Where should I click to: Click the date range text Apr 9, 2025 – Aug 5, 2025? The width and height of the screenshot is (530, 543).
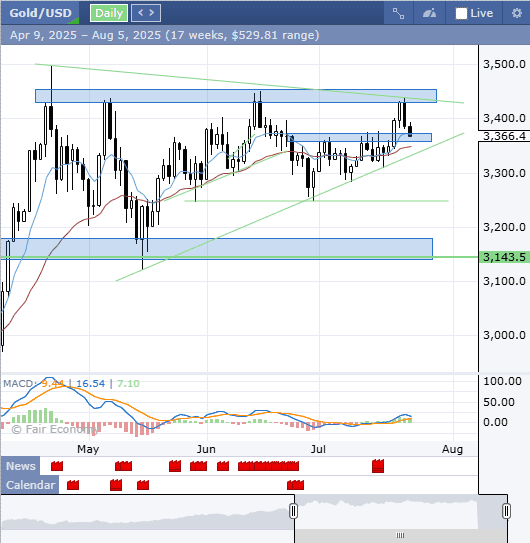point(86,35)
